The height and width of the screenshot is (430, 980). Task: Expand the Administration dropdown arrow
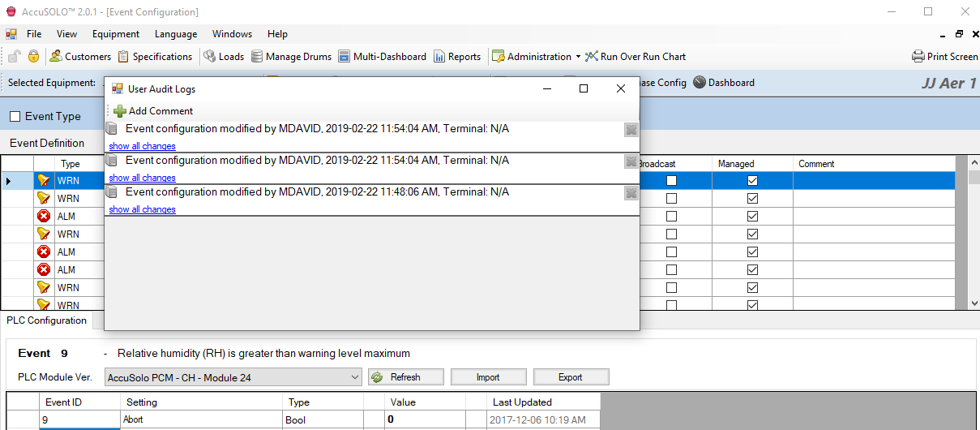coord(578,57)
